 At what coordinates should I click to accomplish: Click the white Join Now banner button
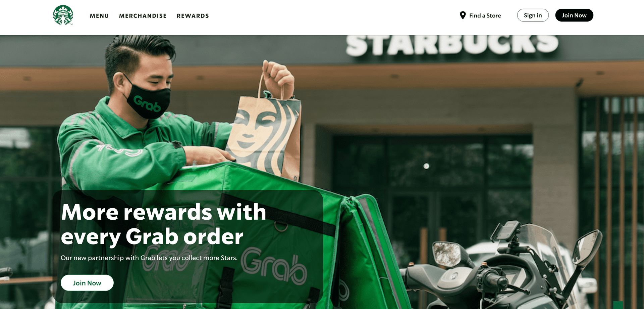87,283
